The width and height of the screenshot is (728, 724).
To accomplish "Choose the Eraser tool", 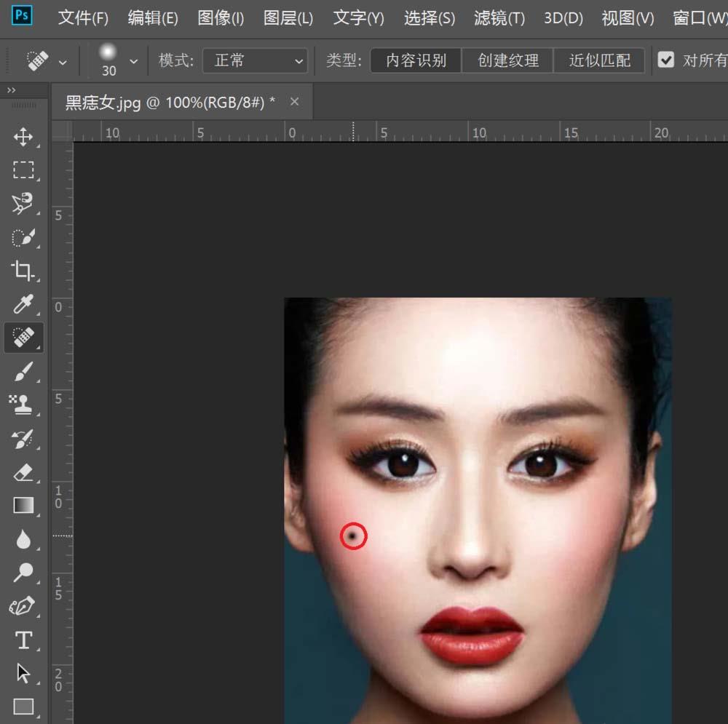I will pyautogui.click(x=23, y=473).
